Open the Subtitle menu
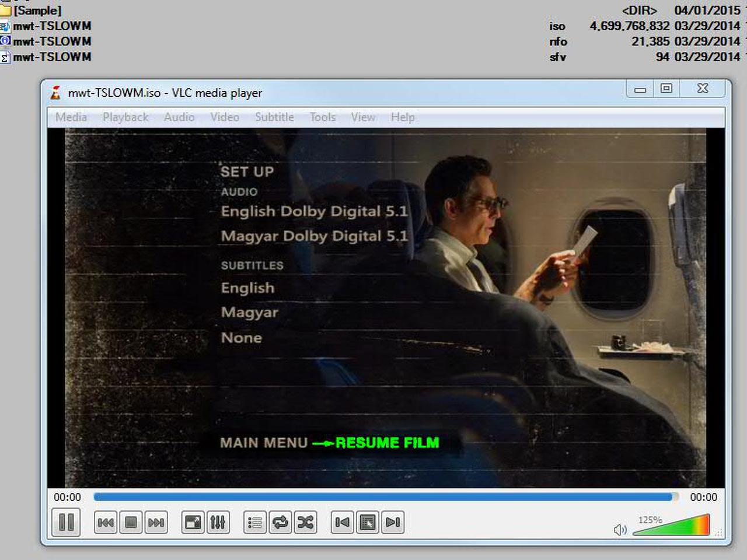This screenshot has width=747, height=560. pyautogui.click(x=274, y=117)
